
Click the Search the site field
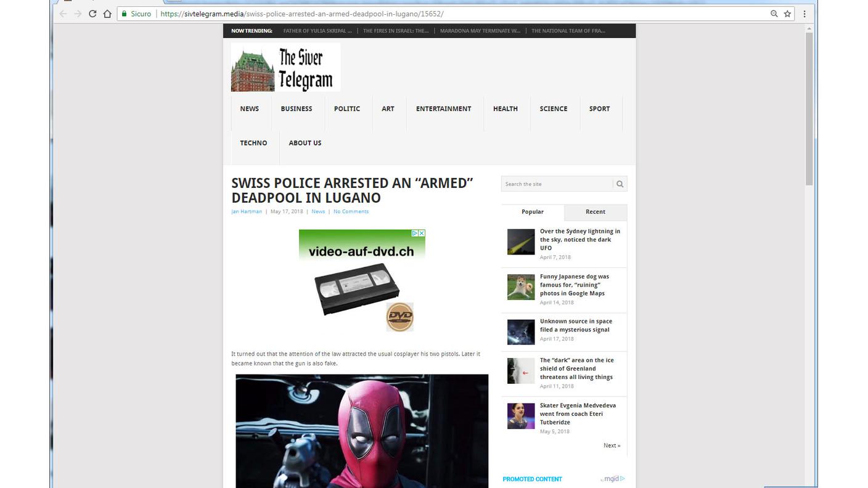[x=557, y=184]
